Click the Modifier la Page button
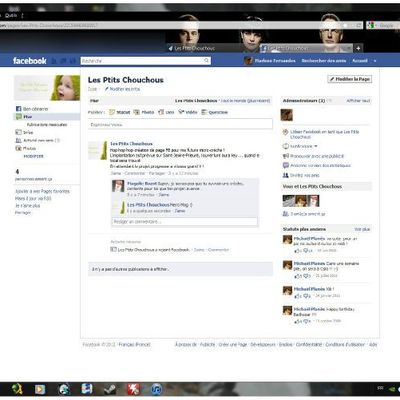Image resolution: width=400 pixels, height=400 pixels. pos(350,79)
